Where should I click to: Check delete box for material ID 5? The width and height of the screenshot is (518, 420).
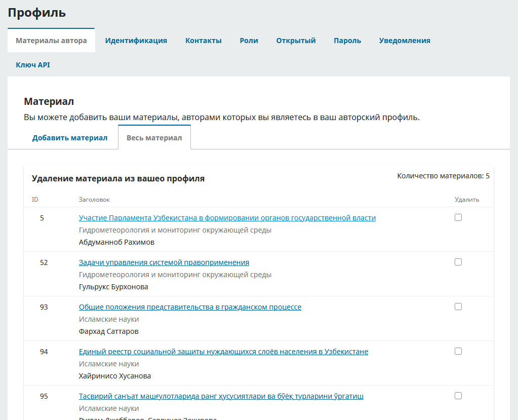(x=458, y=217)
